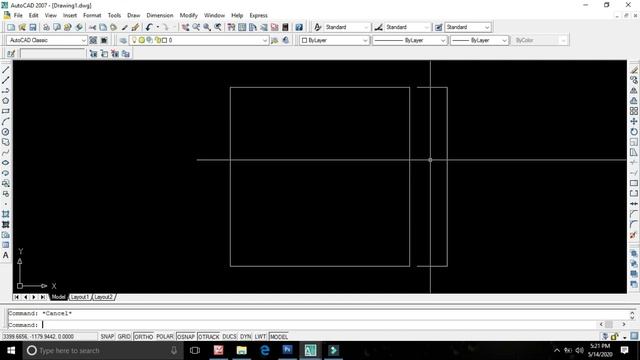Open the Modify menu
The image size is (640, 360).
click(189, 15)
